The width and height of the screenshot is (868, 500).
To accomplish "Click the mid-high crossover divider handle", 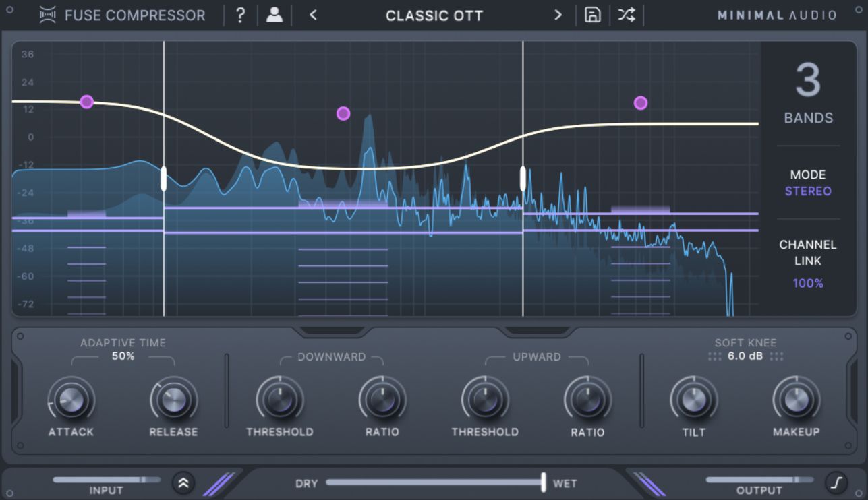I will click(523, 179).
